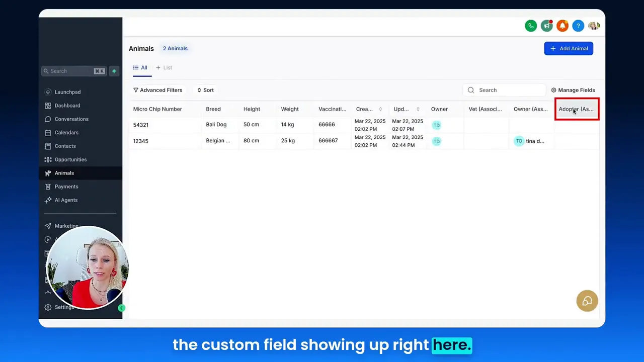This screenshot has width=644, height=362.
Task: Open the AI Agents section
Action: coord(66,200)
